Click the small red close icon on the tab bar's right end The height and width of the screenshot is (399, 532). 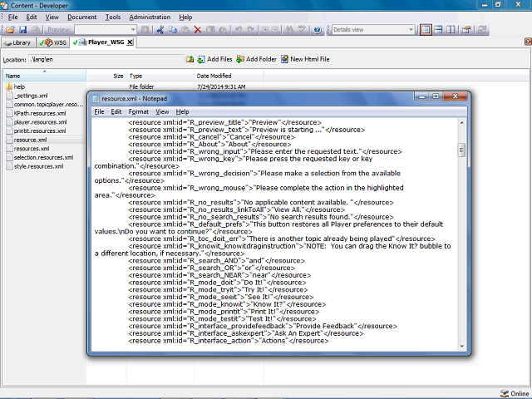(x=528, y=42)
